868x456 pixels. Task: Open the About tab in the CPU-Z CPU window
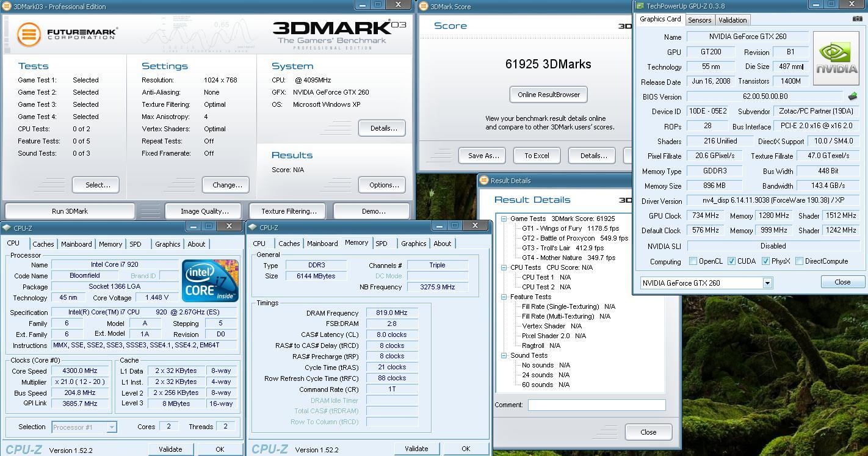pos(197,244)
